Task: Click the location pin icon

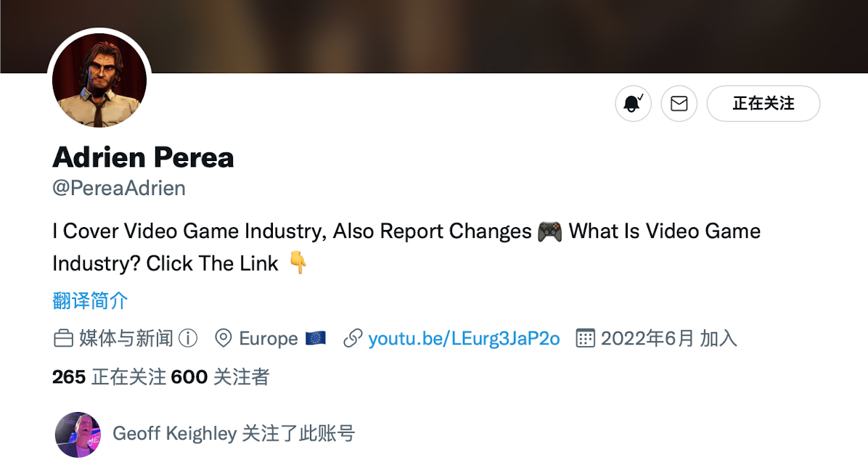Action: (x=223, y=338)
